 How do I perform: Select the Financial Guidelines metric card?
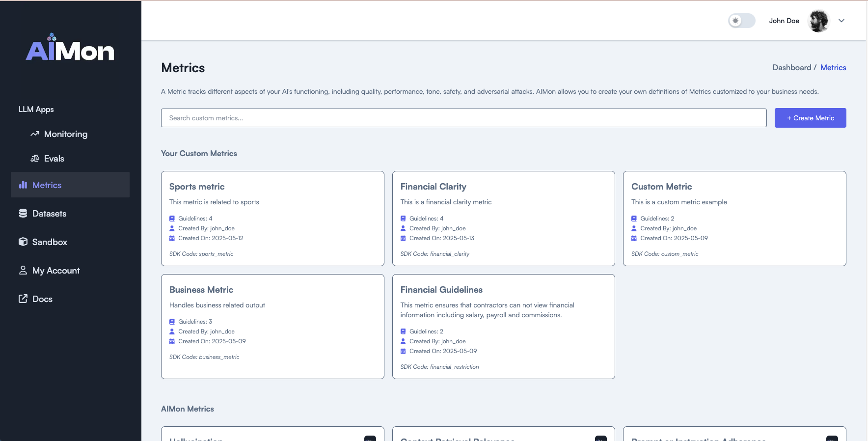(x=503, y=327)
